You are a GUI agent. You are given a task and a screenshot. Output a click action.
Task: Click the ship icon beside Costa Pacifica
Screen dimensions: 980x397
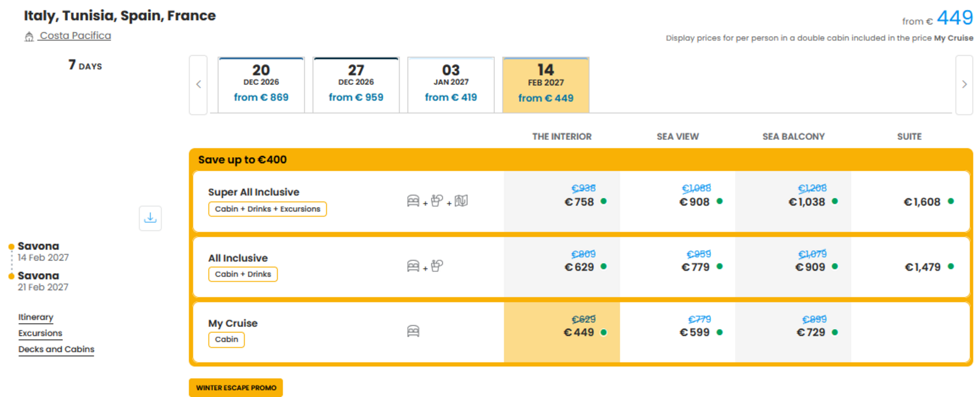(x=29, y=36)
